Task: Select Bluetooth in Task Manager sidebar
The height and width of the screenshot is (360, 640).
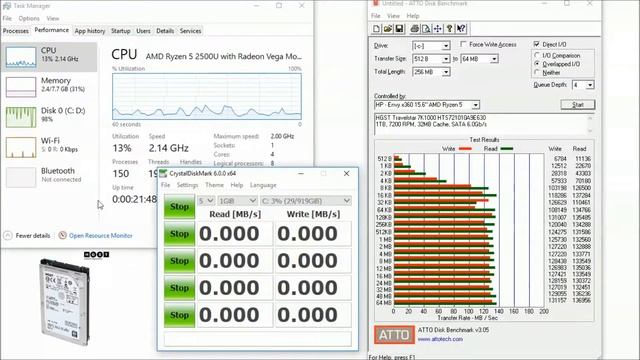Action: point(49,176)
